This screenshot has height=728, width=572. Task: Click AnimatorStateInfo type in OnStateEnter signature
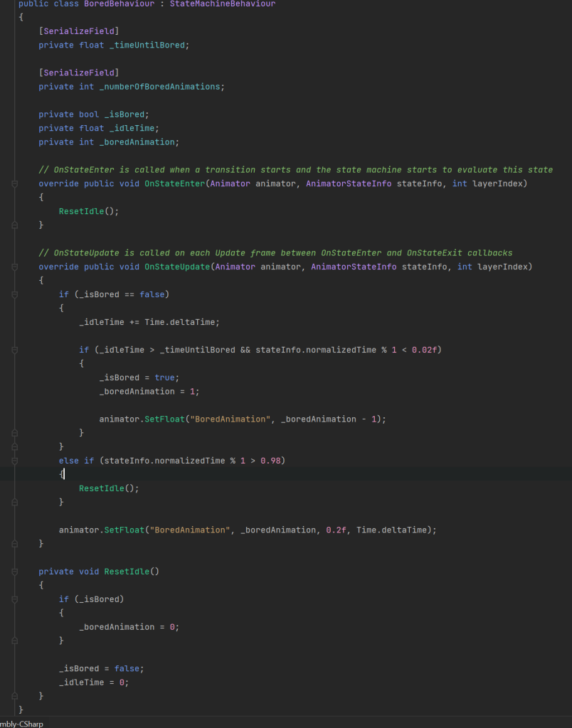pyautogui.click(x=349, y=184)
